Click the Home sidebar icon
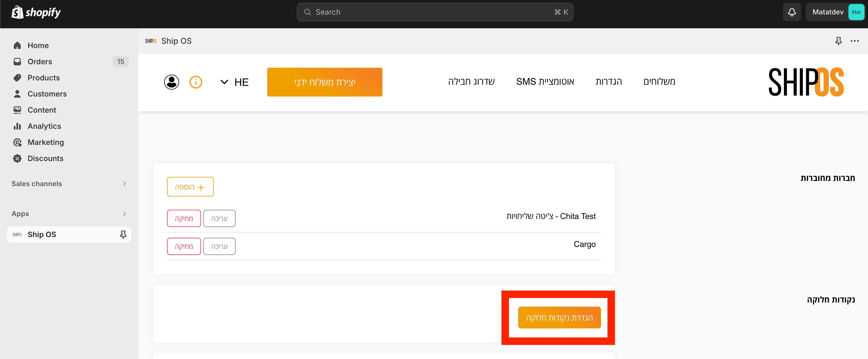The width and height of the screenshot is (868, 359). tap(17, 46)
